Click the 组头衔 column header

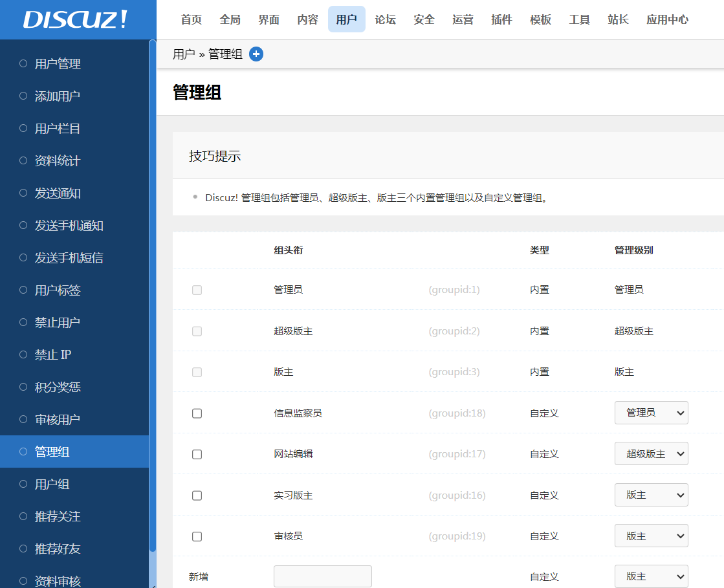(x=289, y=250)
